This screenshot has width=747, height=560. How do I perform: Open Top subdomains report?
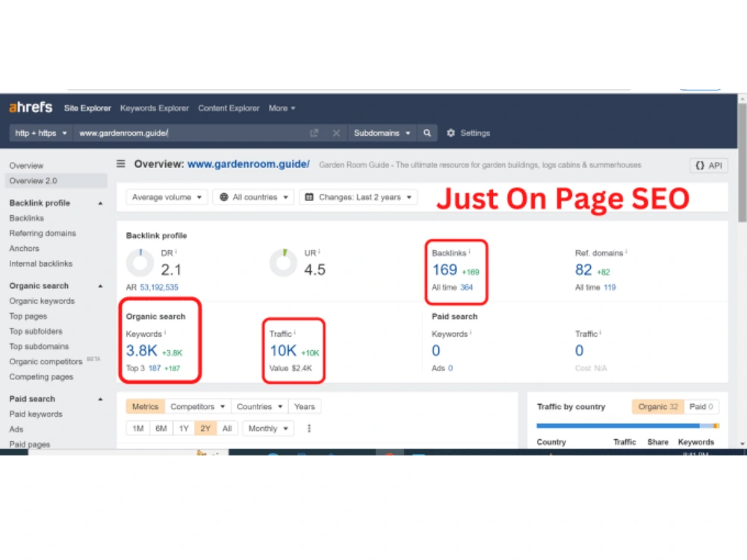tap(39, 346)
